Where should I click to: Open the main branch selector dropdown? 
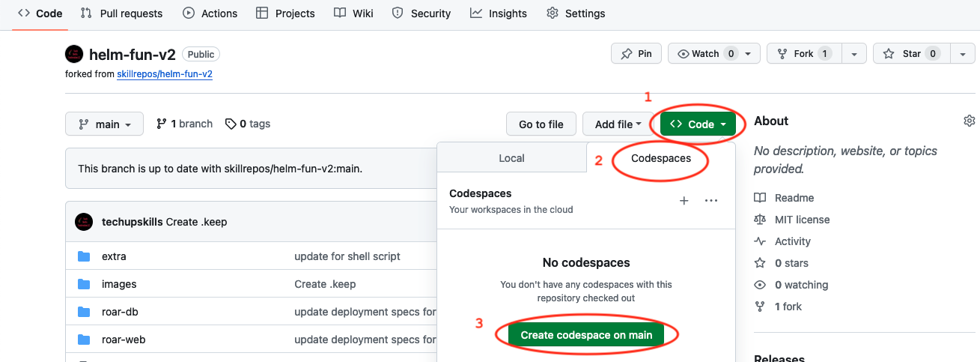click(104, 124)
